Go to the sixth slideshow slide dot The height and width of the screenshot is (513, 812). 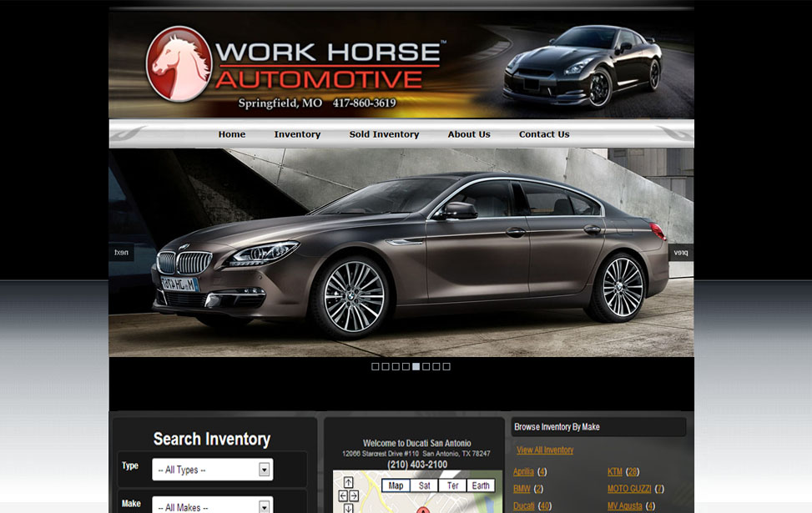pyautogui.click(x=426, y=366)
